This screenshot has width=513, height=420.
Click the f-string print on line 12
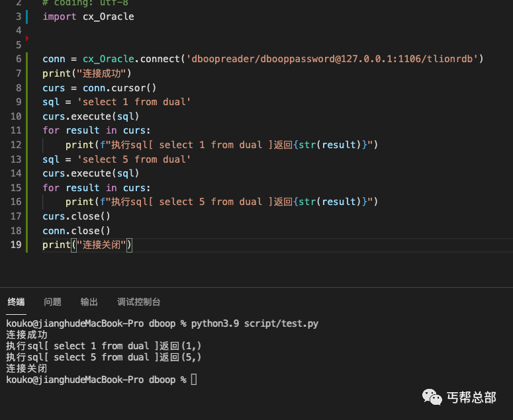point(222,144)
